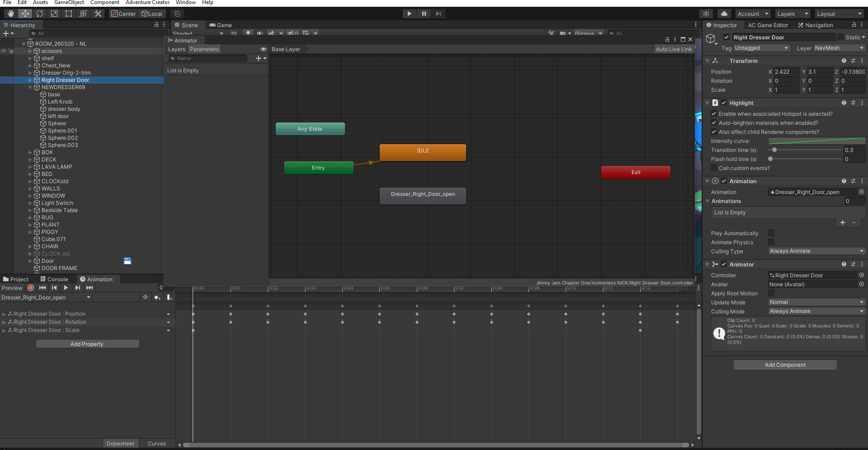Open the GameObject menu
868x450 pixels.
(x=69, y=3)
